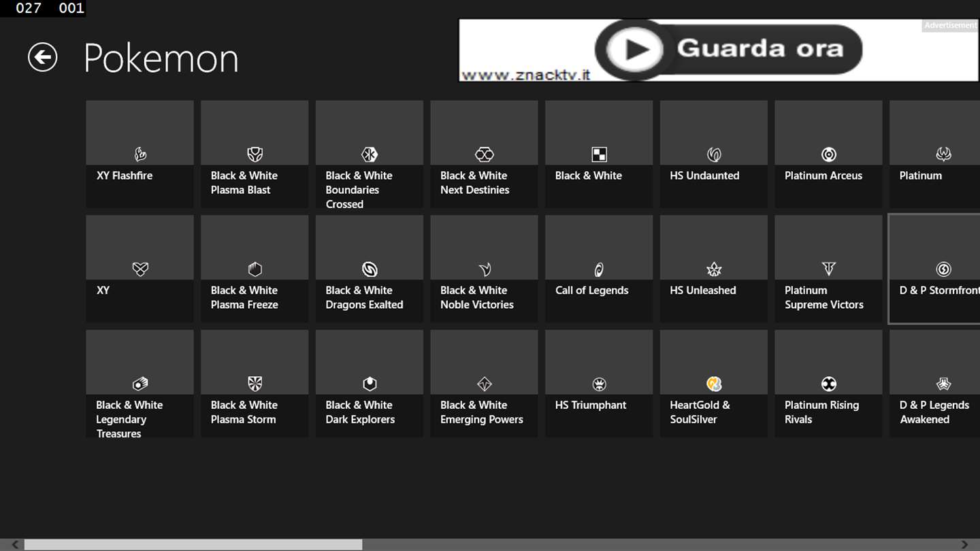The height and width of the screenshot is (551, 980).
Task: Select the Black & White checkered set symbol
Action: (599, 154)
